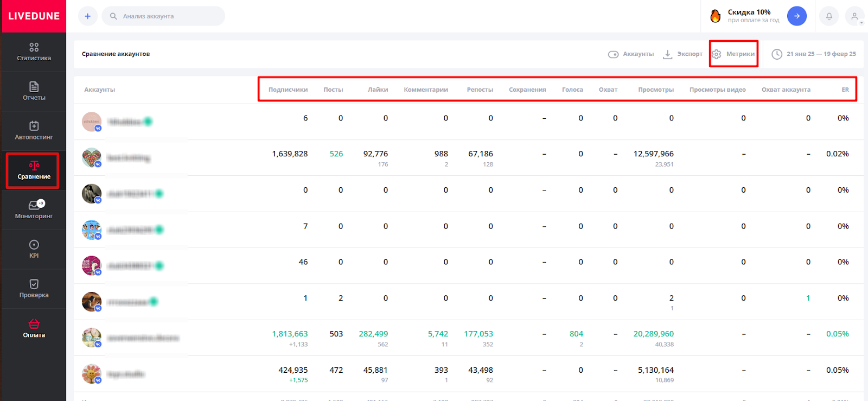Sort by Подписчики column header
Image resolution: width=868 pixels, height=401 pixels.
288,90
